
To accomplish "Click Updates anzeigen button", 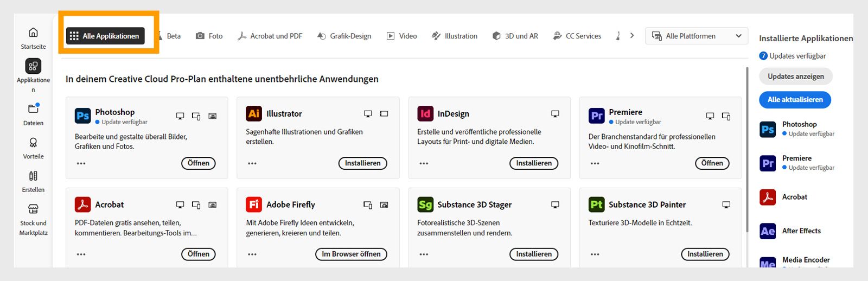I will pyautogui.click(x=796, y=76).
